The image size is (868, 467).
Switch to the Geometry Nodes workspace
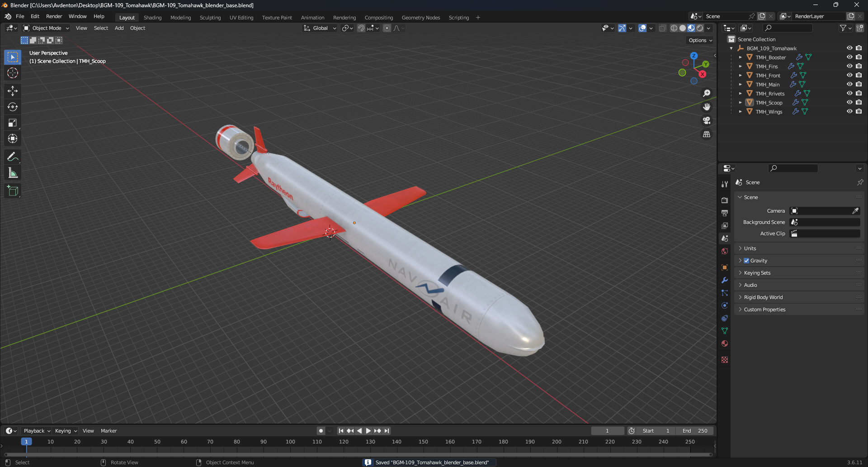click(420, 18)
